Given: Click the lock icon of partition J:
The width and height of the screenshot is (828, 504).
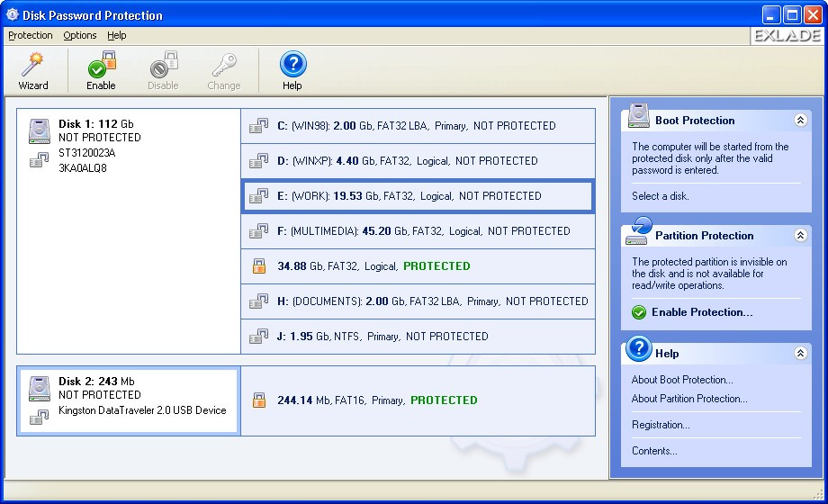Looking at the screenshot, I should [x=258, y=336].
